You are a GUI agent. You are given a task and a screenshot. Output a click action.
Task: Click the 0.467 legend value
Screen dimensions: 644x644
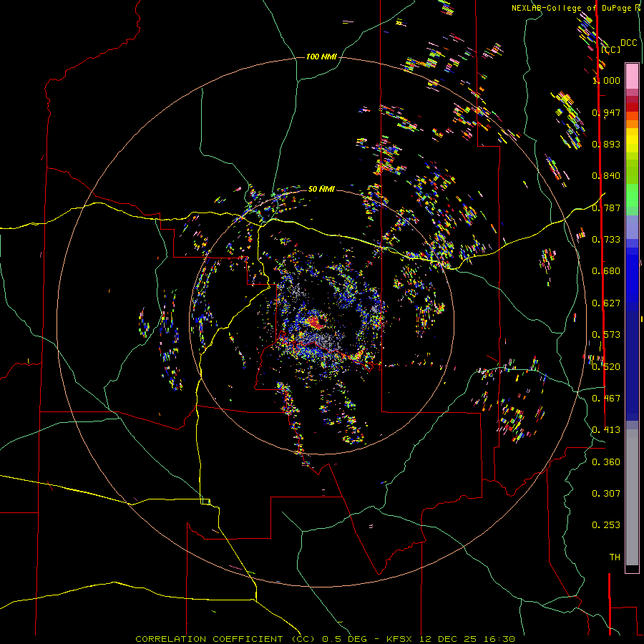606,399
